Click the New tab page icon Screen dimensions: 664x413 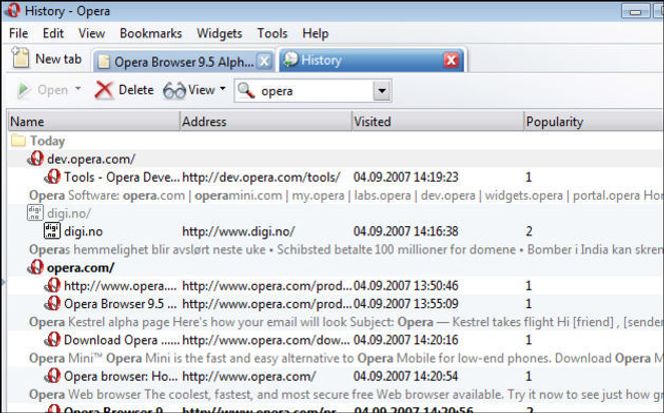[21, 59]
